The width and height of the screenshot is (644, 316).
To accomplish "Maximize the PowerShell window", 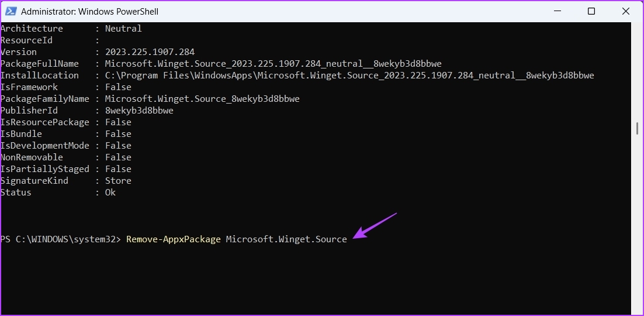I will (x=591, y=11).
